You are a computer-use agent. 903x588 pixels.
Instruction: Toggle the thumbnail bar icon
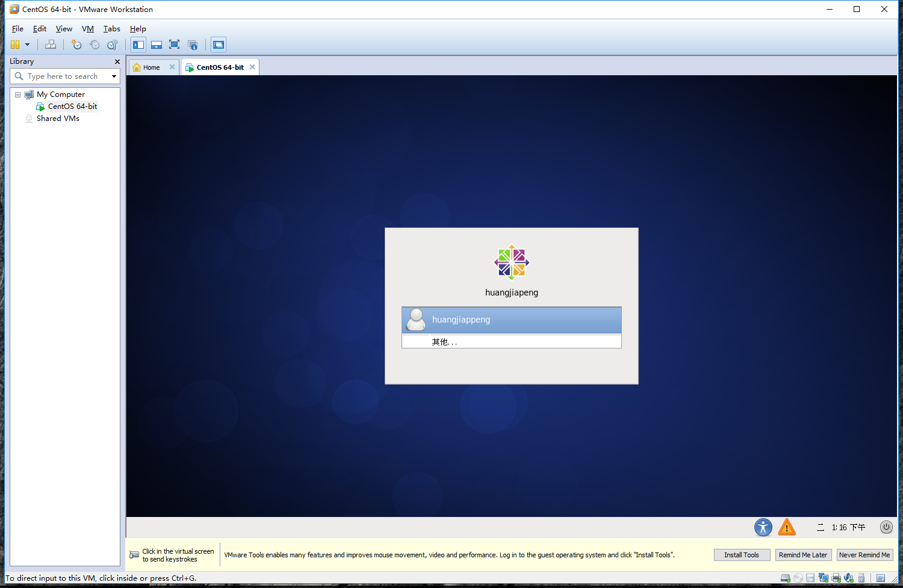[x=157, y=45]
